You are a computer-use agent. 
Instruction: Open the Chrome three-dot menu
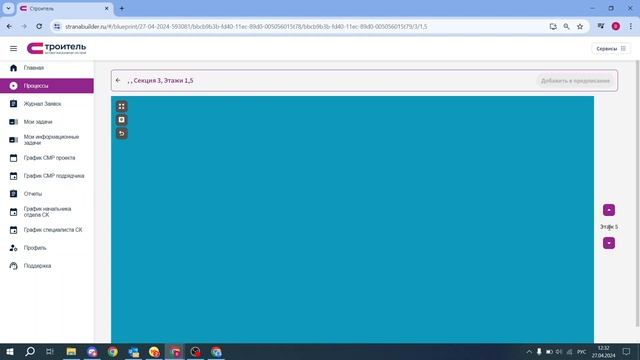pos(631,27)
